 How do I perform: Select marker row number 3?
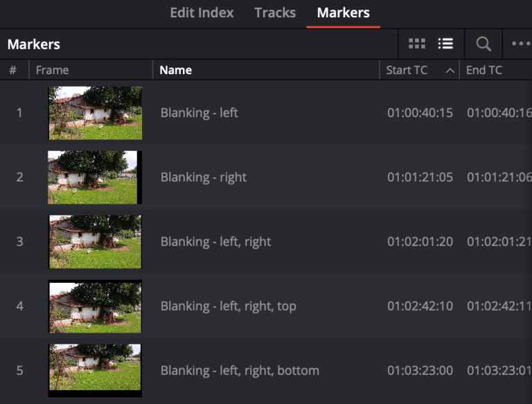click(19, 242)
